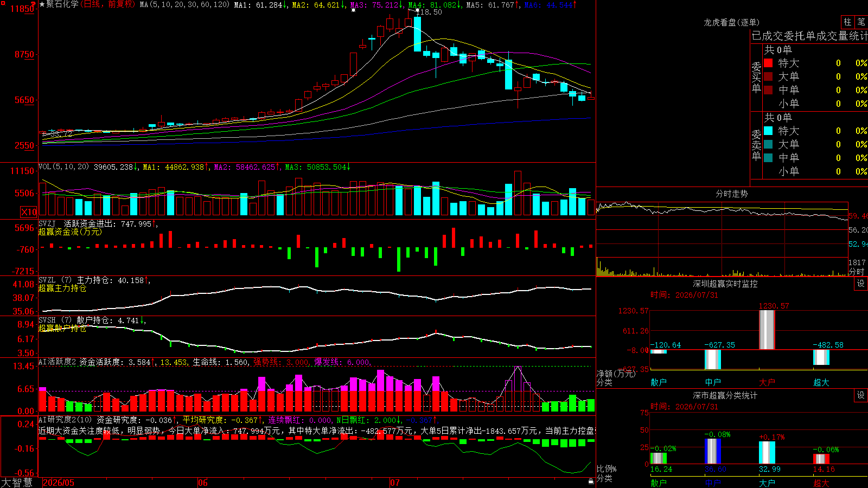Click the 已成交委托单成交量统计 header
The image size is (868, 488).
pyautogui.click(x=809, y=36)
